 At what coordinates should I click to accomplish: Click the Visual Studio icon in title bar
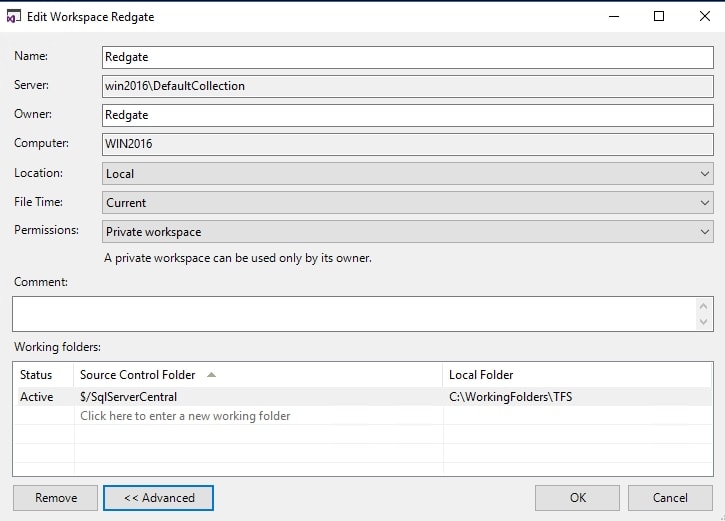15,16
